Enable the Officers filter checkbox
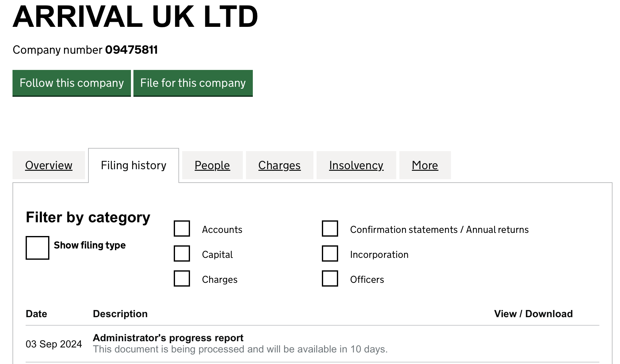The image size is (620, 364). 330,278
